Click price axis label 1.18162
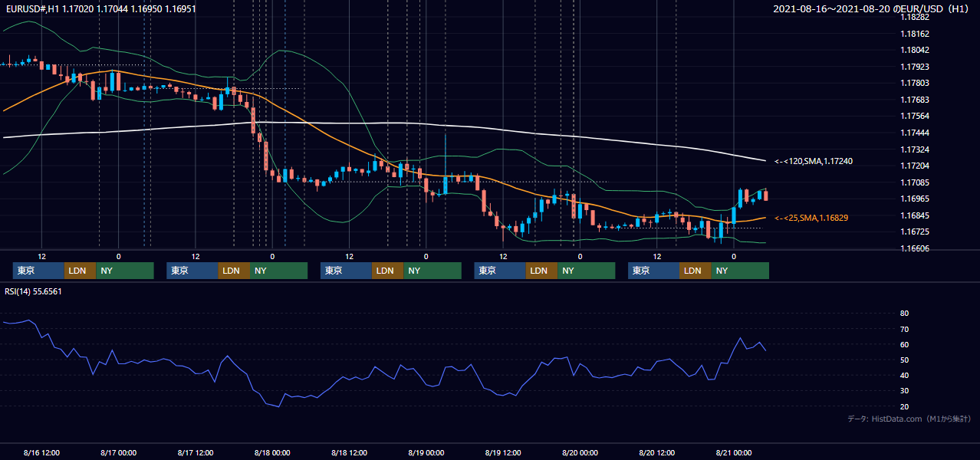 [915, 34]
